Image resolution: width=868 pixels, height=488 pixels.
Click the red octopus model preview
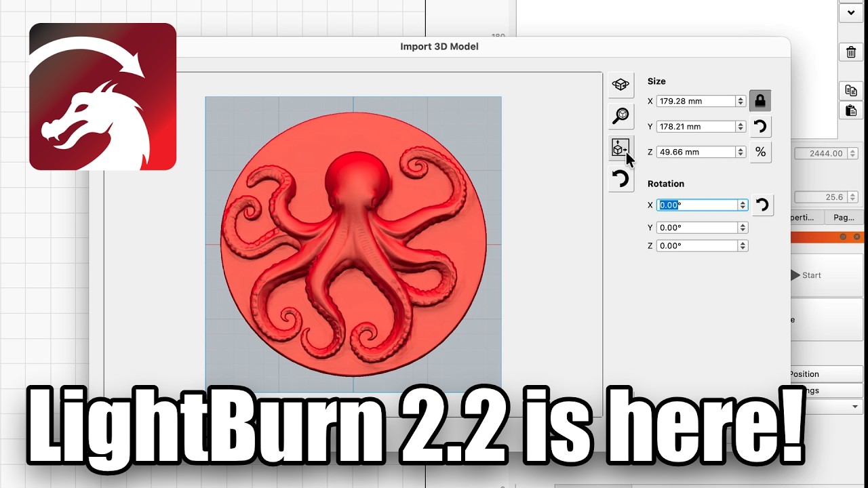(353, 244)
